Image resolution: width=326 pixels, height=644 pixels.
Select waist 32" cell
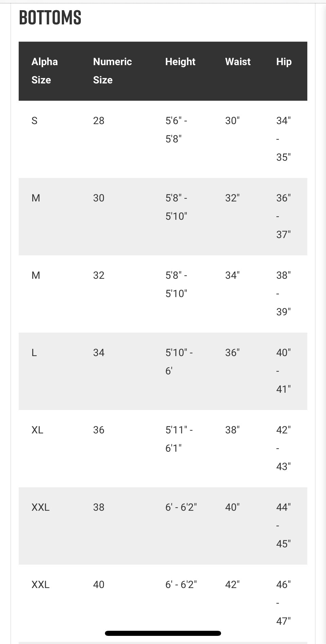pos(232,198)
